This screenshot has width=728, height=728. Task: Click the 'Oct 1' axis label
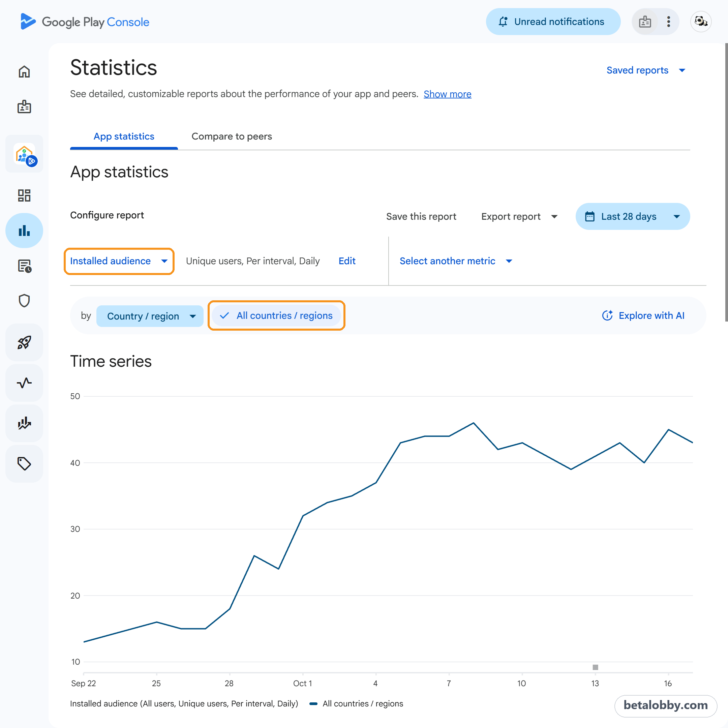click(x=302, y=683)
